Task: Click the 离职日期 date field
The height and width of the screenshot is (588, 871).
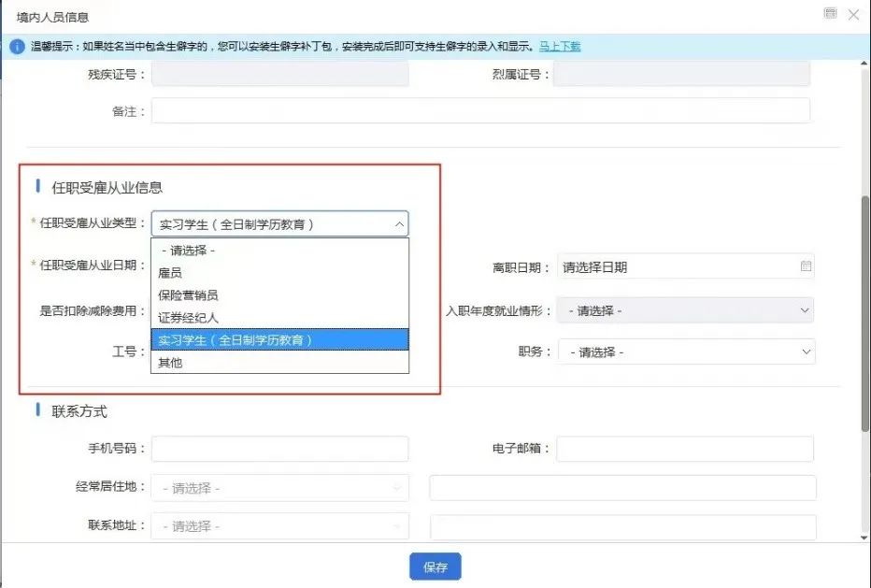Action: [x=685, y=266]
